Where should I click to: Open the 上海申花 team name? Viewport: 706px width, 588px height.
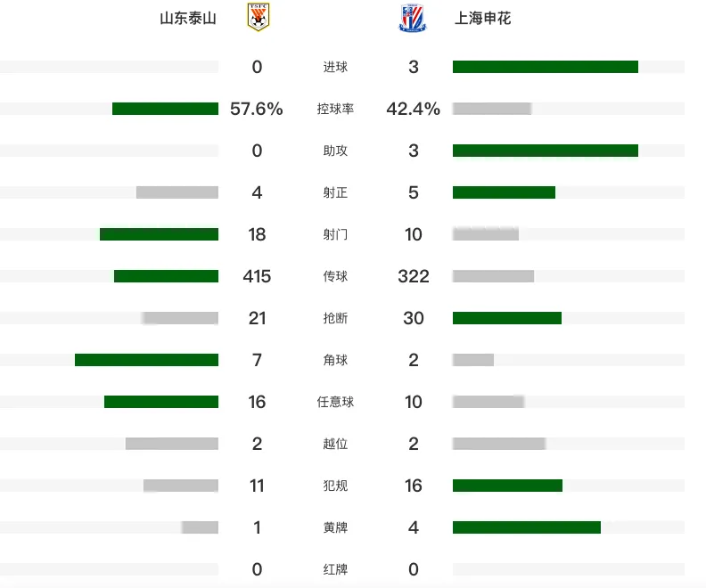[x=482, y=19]
